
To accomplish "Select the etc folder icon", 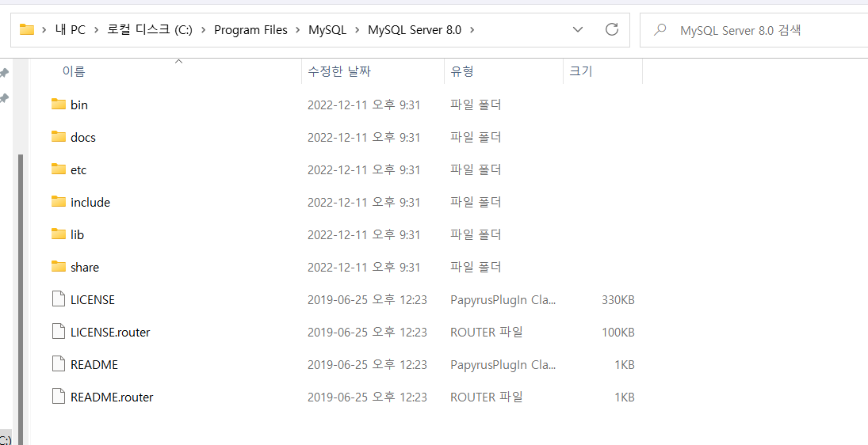I will coord(59,169).
